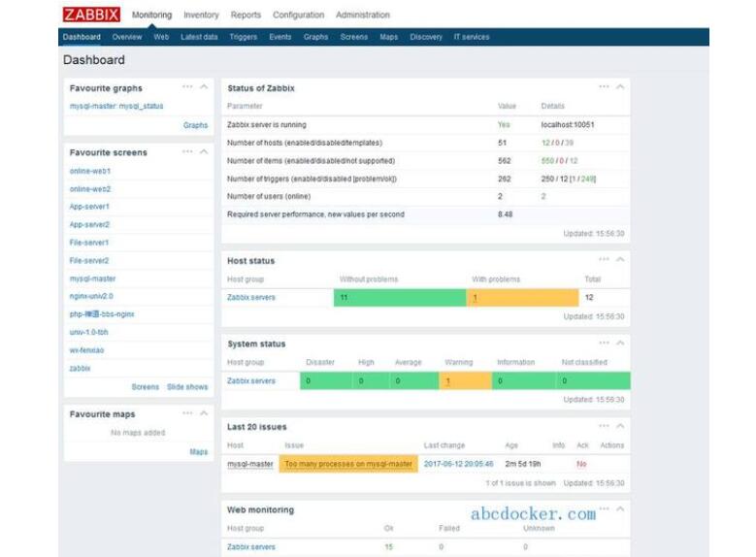Image resolution: width=756 pixels, height=557 pixels.
Task: Open Zabbix servers in Web monitoring table
Action: coord(250,547)
